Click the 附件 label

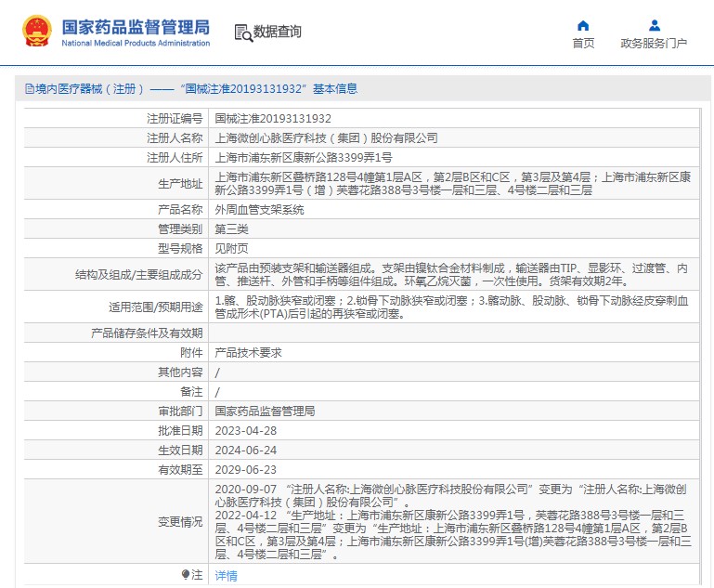tap(191, 353)
